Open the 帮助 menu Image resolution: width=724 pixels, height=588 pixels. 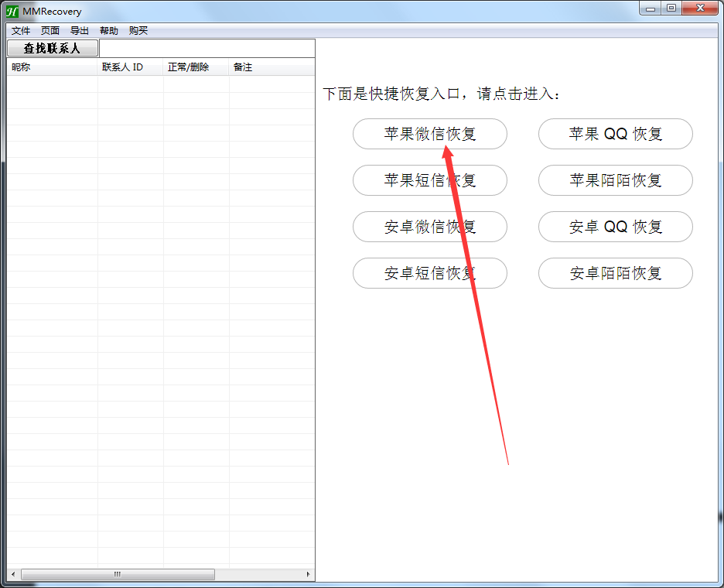click(x=108, y=30)
